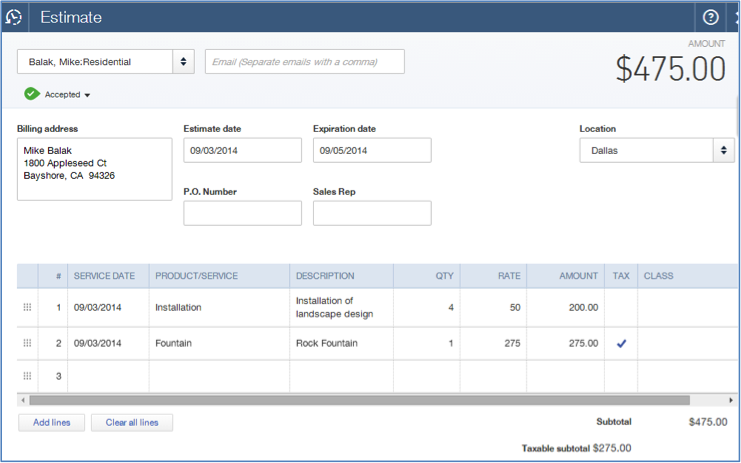Click the TAX column header
The height and width of the screenshot is (463, 741).
click(621, 276)
